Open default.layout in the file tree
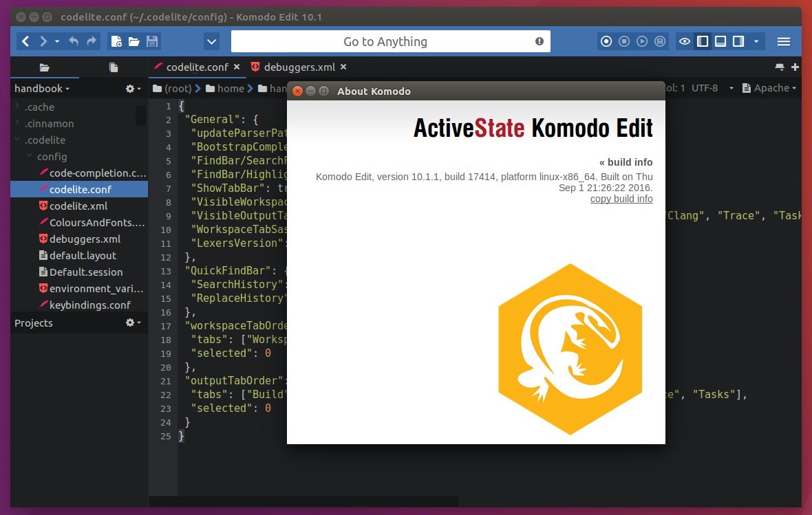812x515 pixels. point(77,256)
